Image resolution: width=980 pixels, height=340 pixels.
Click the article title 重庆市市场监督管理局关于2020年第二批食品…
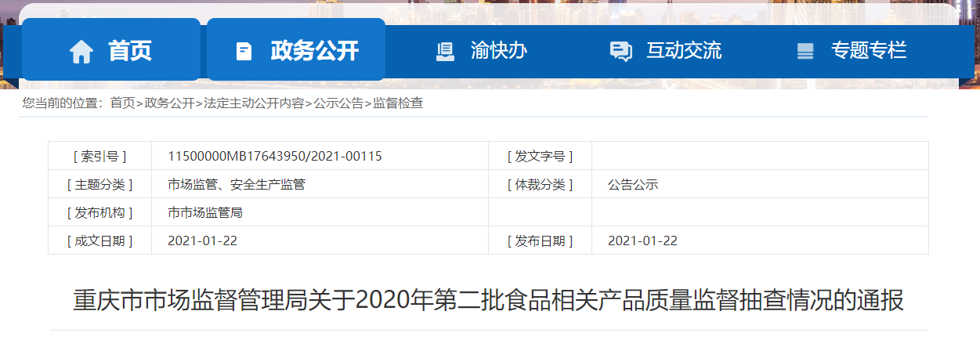[489, 301]
